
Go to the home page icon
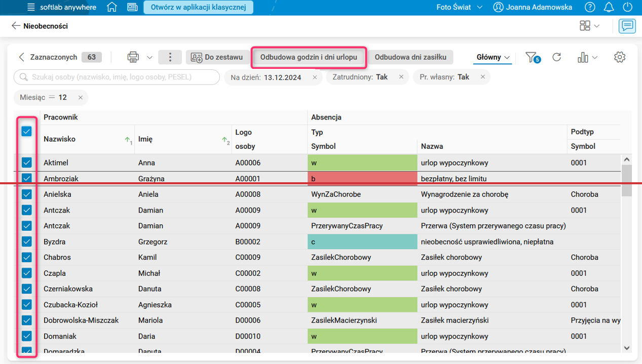point(112,8)
